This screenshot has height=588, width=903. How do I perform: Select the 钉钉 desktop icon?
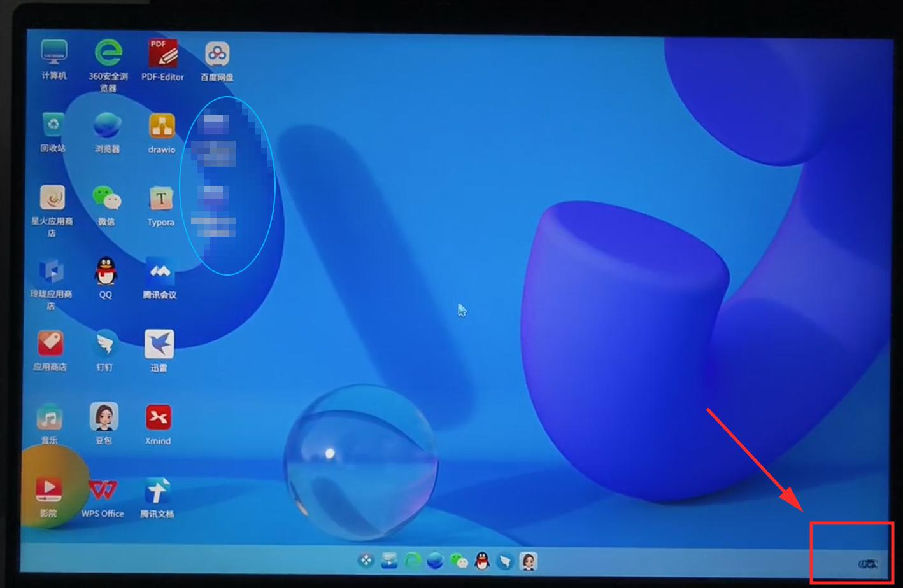coord(105,344)
